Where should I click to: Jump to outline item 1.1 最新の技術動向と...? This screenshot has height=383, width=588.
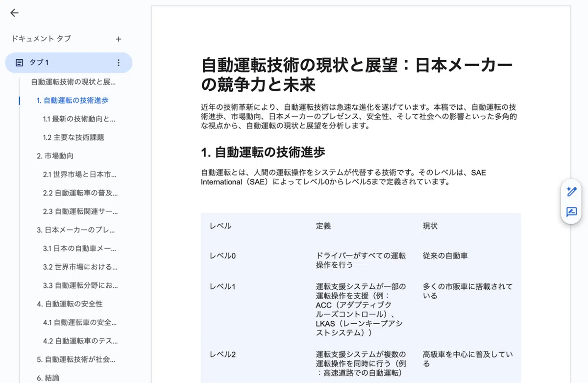click(79, 119)
